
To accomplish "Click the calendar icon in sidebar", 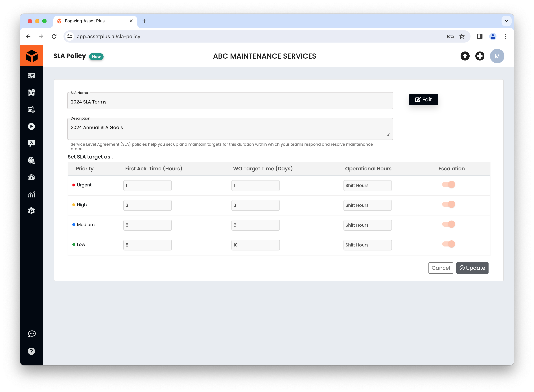I will point(32,109).
